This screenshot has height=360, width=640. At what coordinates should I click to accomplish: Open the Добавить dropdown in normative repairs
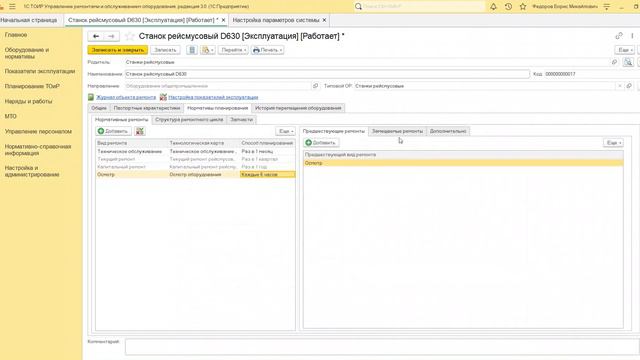click(x=113, y=131)
